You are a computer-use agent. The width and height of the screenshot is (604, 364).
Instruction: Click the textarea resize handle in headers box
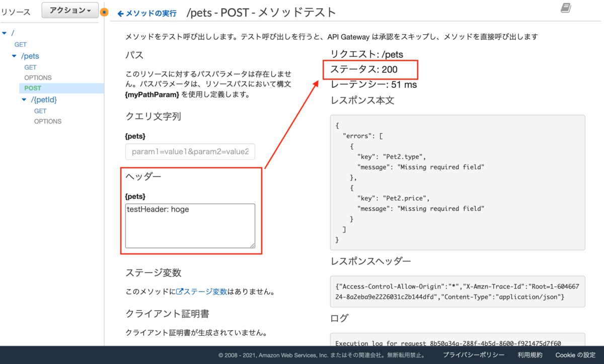pyautogui.click(x=252, y=245)
